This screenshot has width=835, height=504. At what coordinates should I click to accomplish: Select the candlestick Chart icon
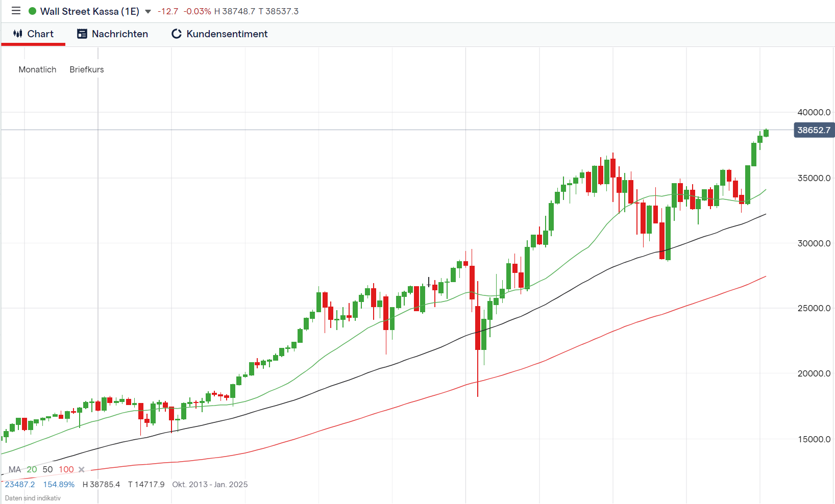pyautogui.click(x=17, y=34)
